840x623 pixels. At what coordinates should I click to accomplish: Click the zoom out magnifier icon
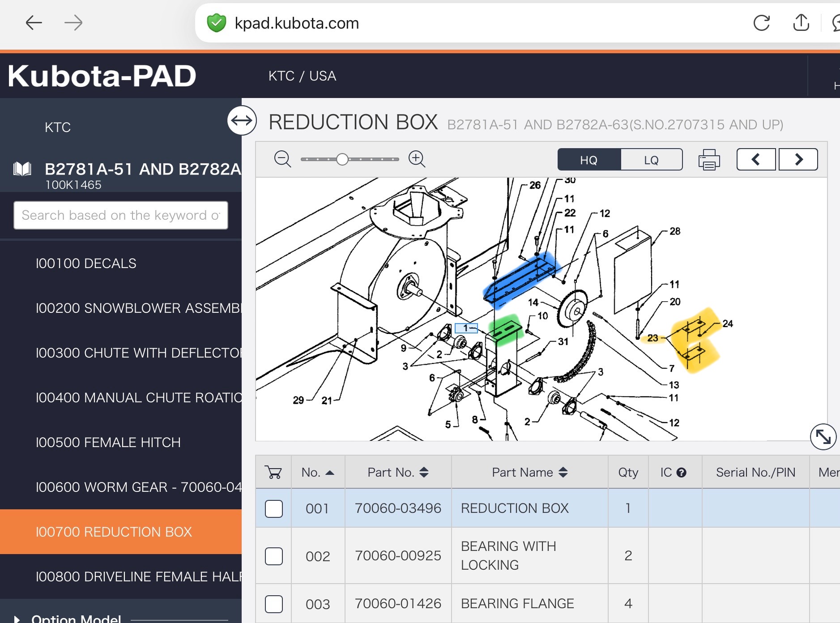(282, 159)
